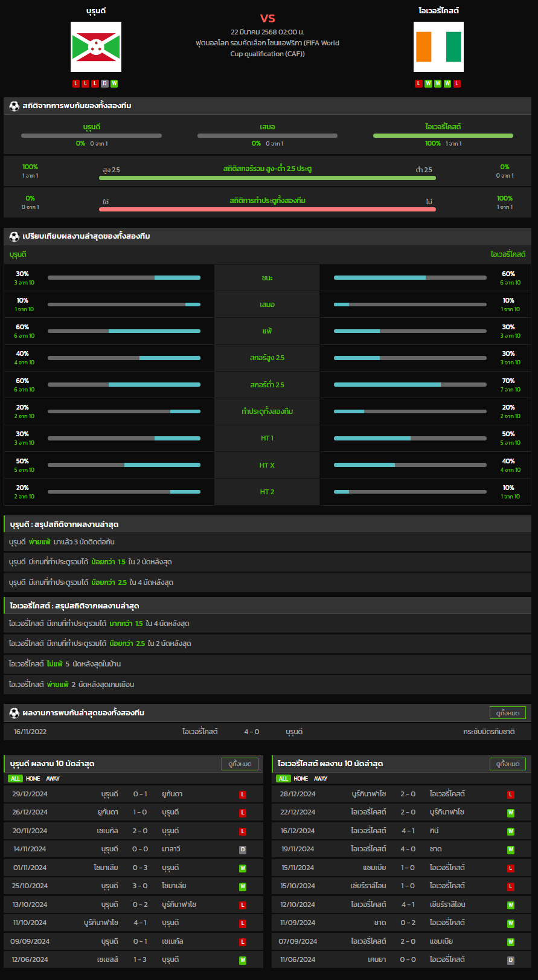Click the Ivory Coast 4-1 Guinea match on 16/12/2024

pyautogui.click(x=402, y=831)
